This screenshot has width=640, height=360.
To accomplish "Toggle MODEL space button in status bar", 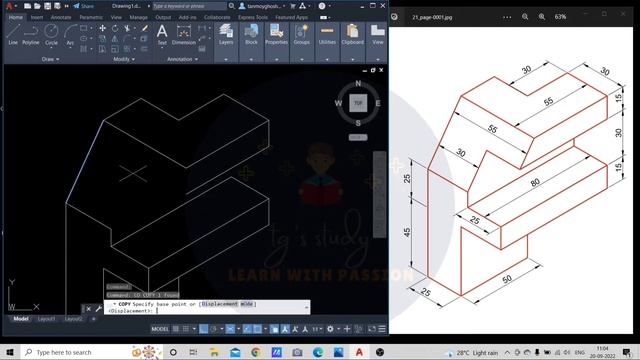I will 160,329.
